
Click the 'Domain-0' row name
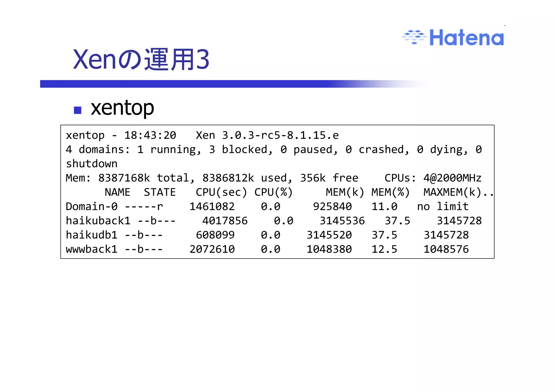92,206
